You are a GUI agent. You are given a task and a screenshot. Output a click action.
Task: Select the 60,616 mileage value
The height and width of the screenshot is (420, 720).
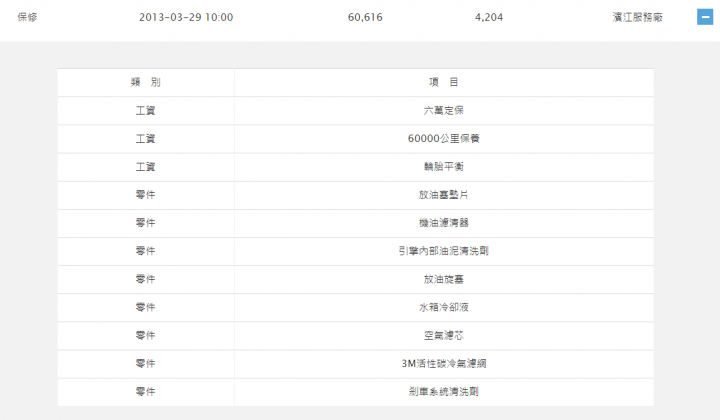pos(365,17)
